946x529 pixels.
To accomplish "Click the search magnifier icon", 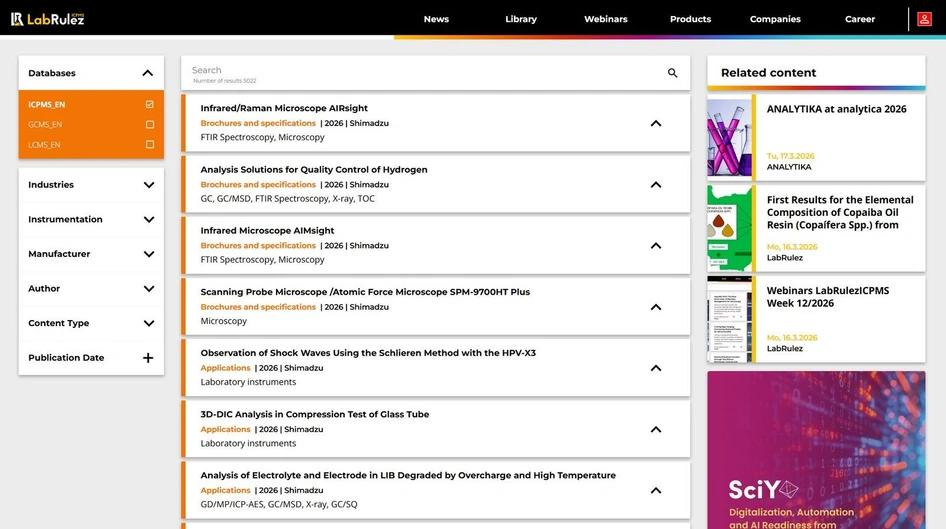I will pyautogui.click(x=672, y=73).
